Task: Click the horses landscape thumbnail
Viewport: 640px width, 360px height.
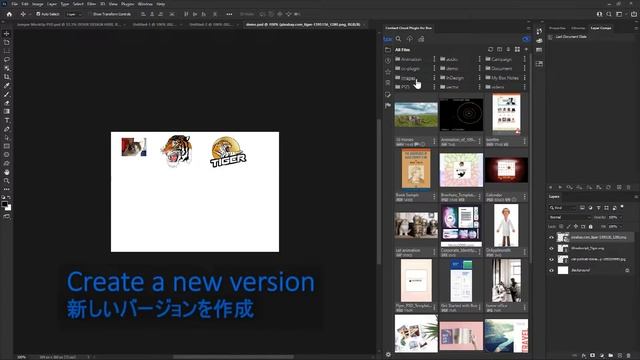Action: coord(416,115)
